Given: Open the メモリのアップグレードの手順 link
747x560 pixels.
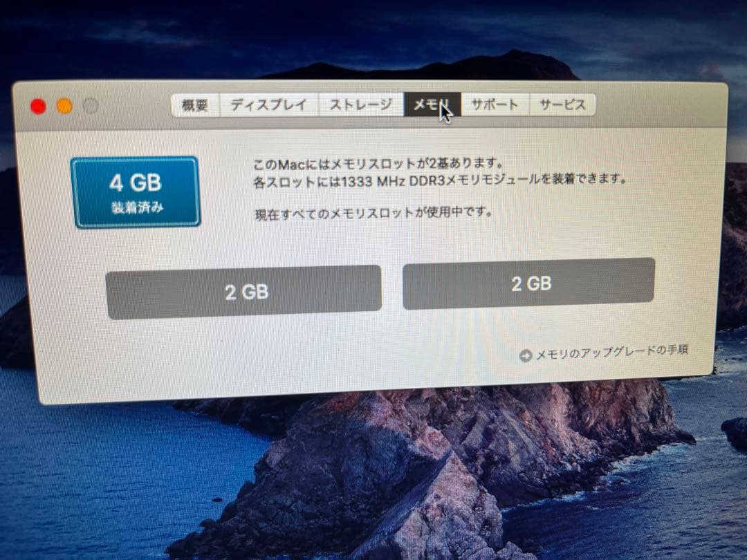Looking at the screenshot, I should (611, 352).
